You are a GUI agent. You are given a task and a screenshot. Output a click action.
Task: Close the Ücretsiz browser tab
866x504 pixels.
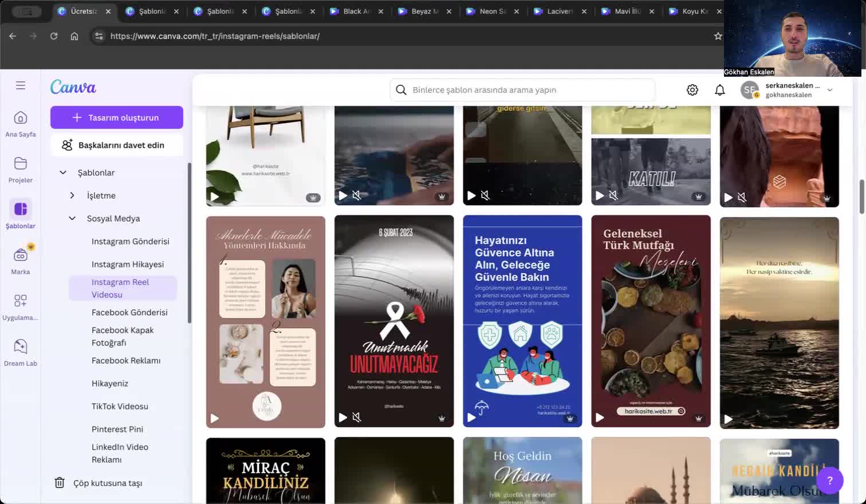pos(108,11)
